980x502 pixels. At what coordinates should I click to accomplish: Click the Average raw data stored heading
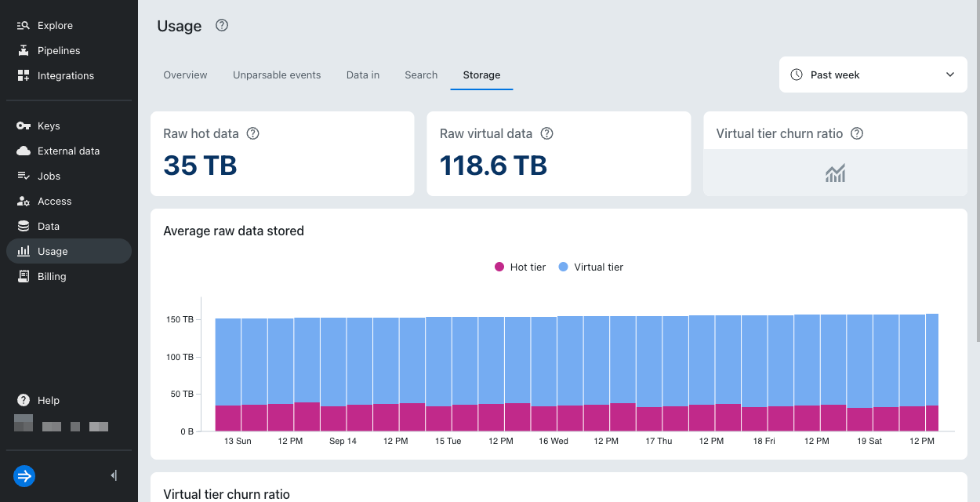234,231
